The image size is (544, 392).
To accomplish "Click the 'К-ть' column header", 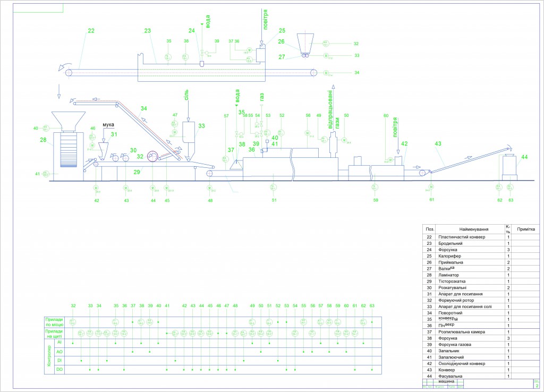I will click(508, 229).
